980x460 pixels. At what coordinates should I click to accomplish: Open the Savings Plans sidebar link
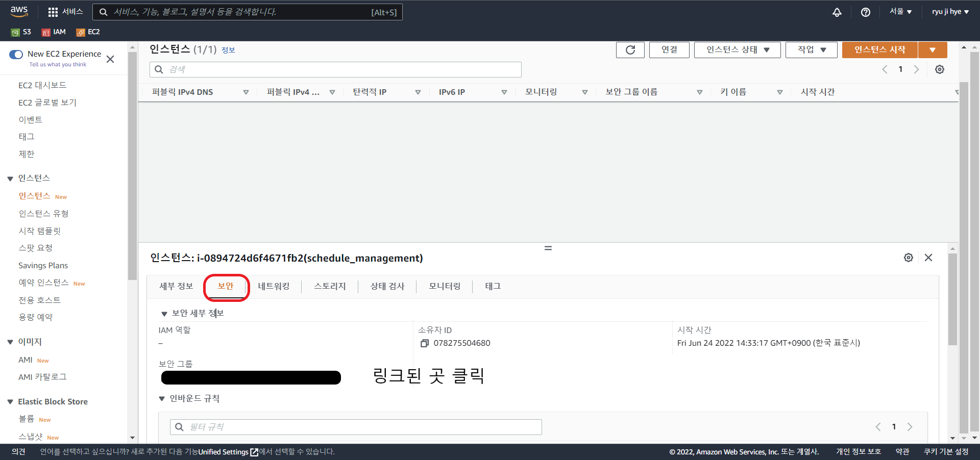(x=43, y=266)
